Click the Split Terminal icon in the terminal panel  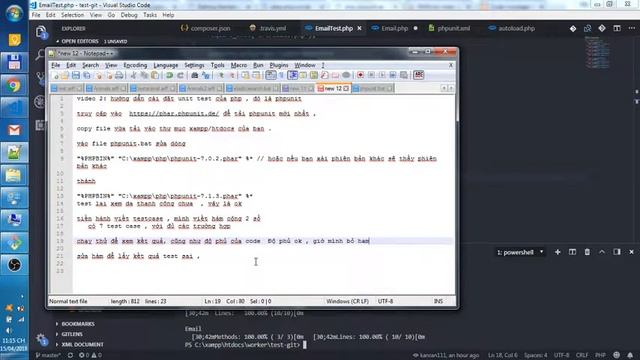coord(572,252)
